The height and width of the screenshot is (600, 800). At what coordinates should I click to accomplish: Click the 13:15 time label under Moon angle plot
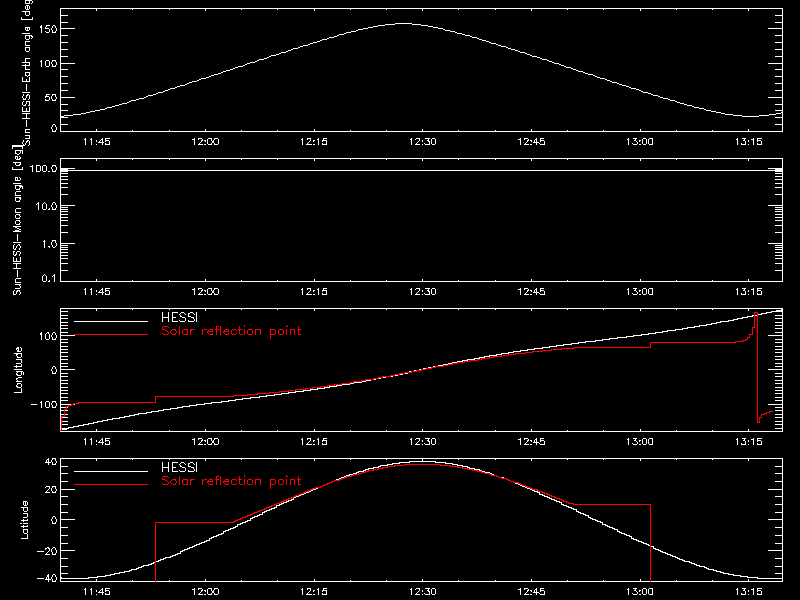pyautogui.click(x=748, y=292)
